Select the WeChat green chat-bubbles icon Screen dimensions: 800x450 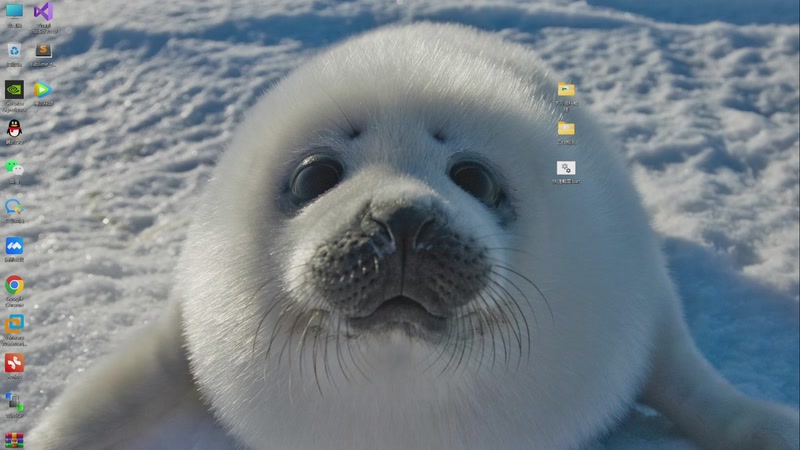(x=14, y=167)
